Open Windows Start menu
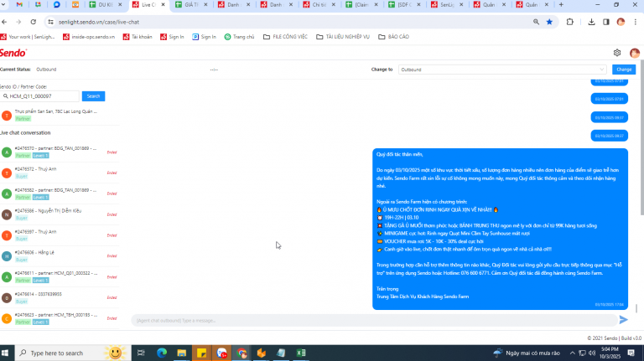This screenshot has width=644, height=361. click(x=5, y=353)
